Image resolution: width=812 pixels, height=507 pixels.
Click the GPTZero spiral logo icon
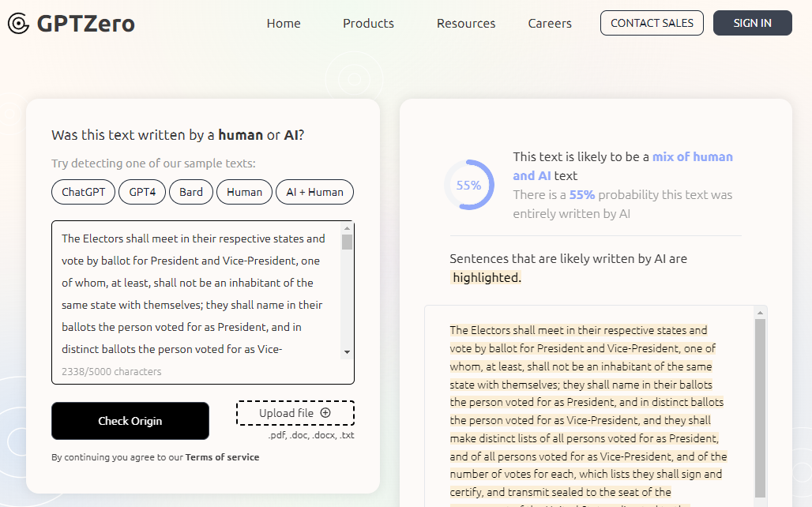pos(19,24)
